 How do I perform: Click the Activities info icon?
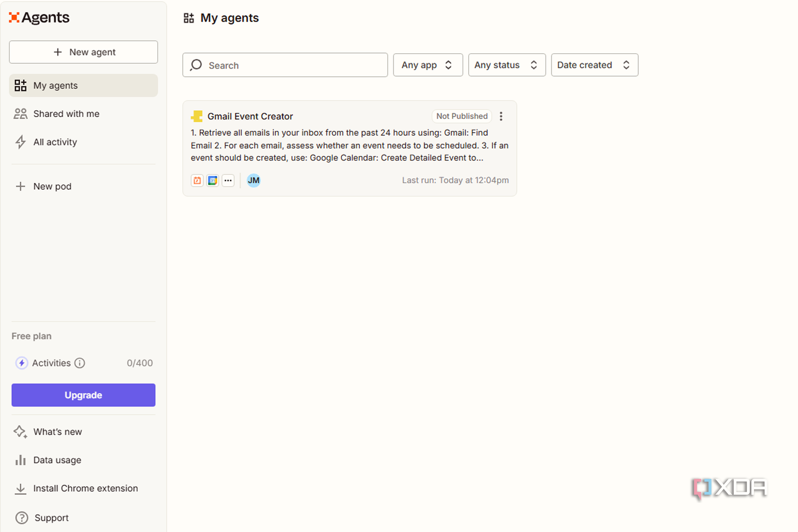pyautogui.click(x=80, y=363)
